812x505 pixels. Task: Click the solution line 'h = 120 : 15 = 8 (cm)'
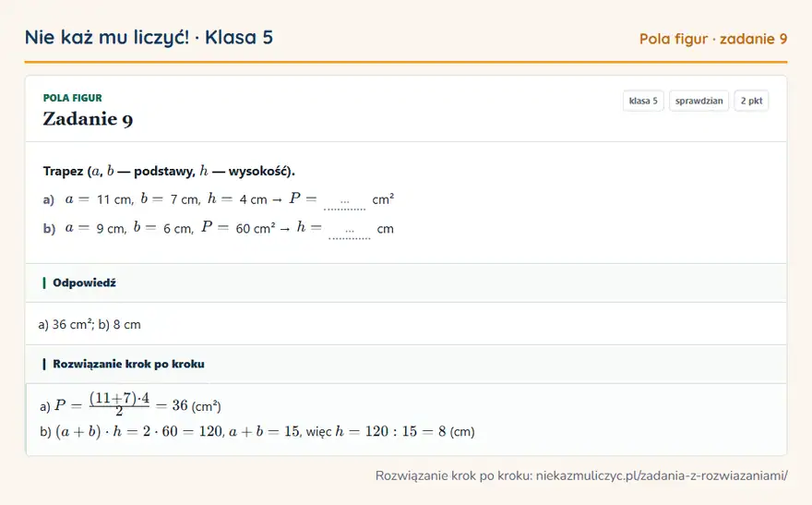pos(405,431)
